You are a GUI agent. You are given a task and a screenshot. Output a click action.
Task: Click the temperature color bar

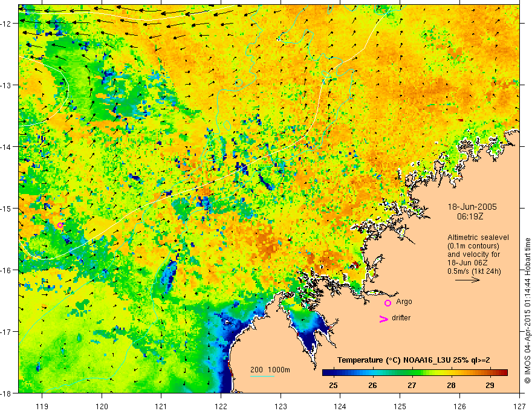coord(415,373)
